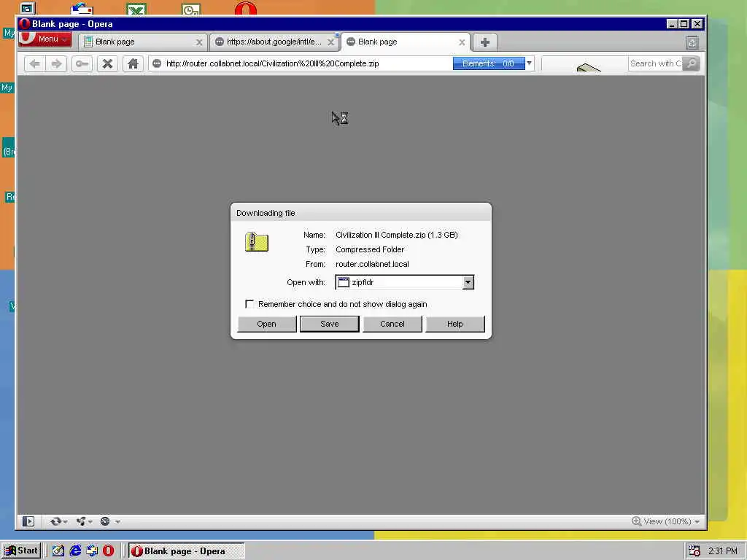Click the zip folder icon in dialog

point(257,242)
